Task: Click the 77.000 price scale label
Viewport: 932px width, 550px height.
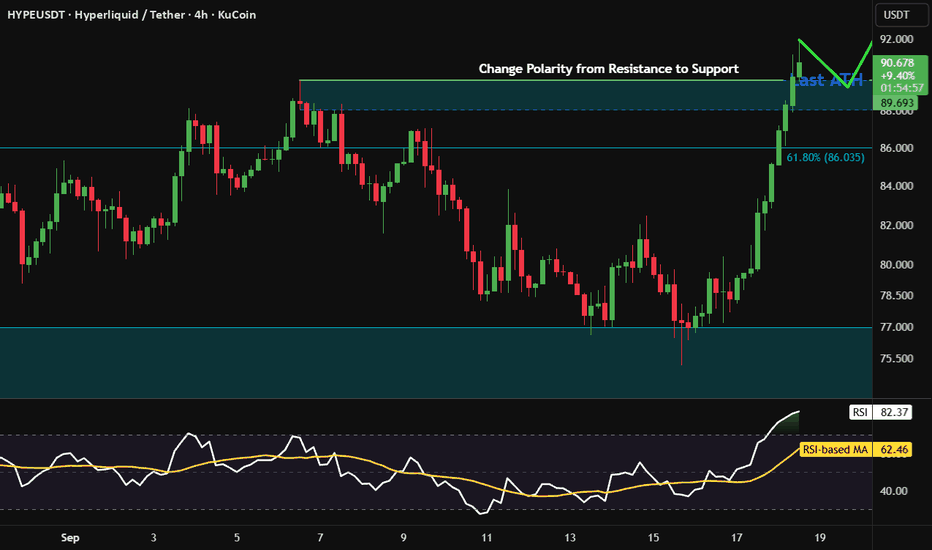Action: click(x=897, y=327)
